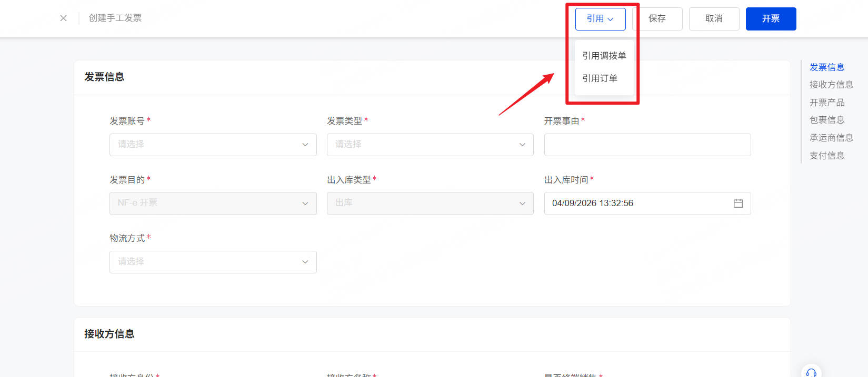868x377 pixels.
Task: Jump to 开票产品 anchor link
Action: [827, 103]
